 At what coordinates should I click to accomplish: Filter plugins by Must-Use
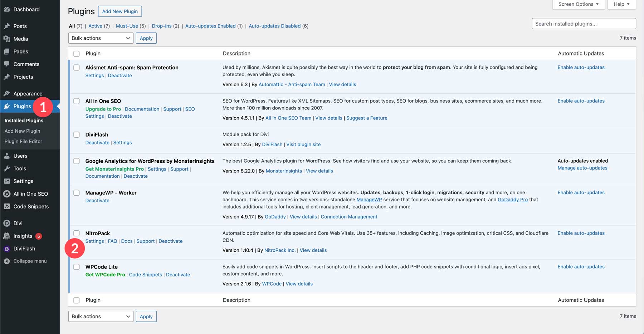tap(127, 26)
